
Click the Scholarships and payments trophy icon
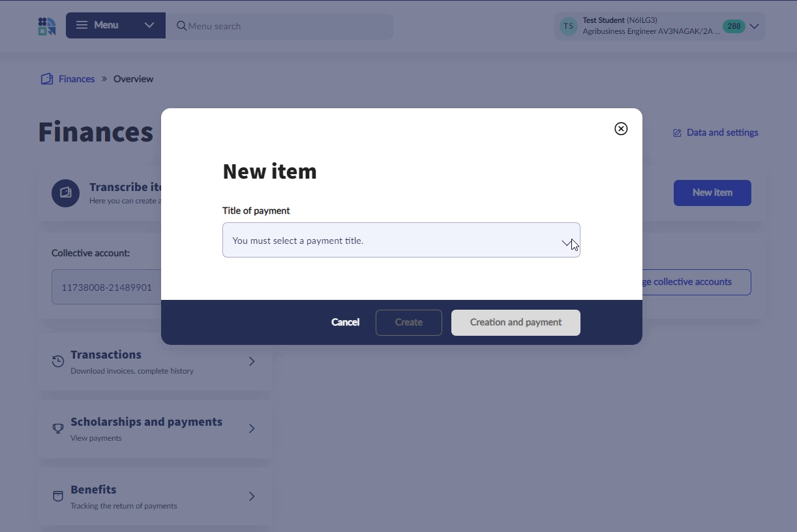[58, 429]
